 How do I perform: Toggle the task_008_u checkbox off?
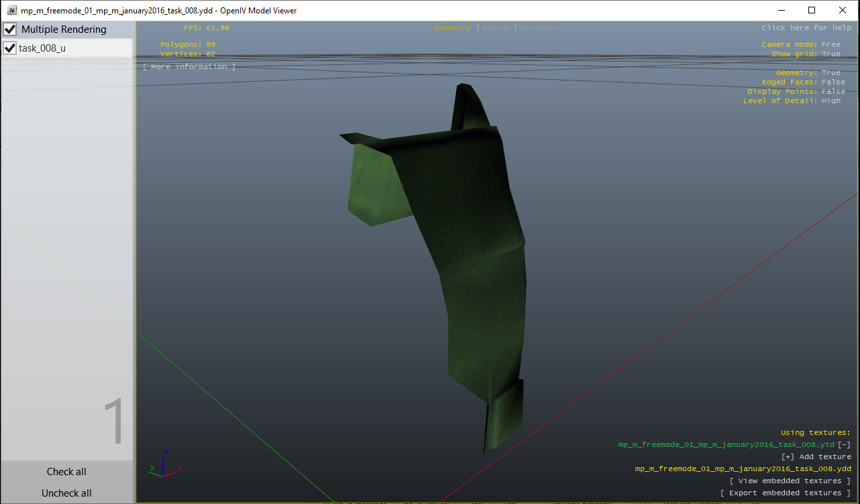click(x=9, y=48)
